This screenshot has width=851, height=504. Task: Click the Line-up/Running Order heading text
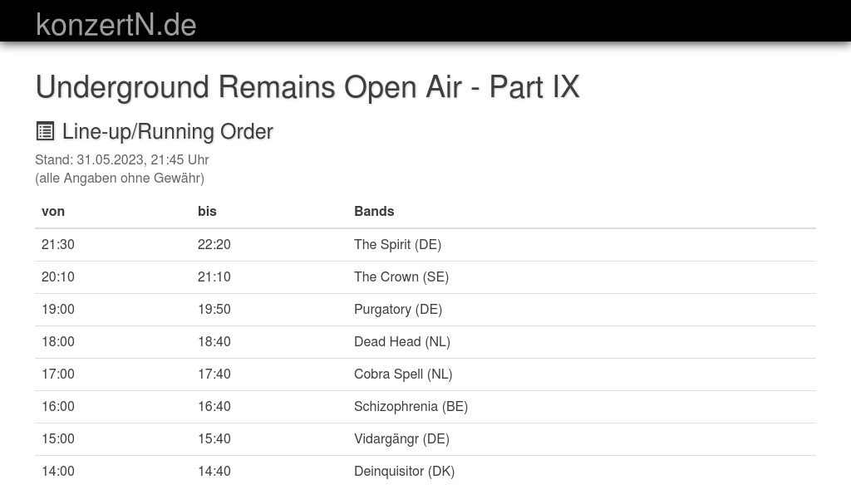point(167,131)
